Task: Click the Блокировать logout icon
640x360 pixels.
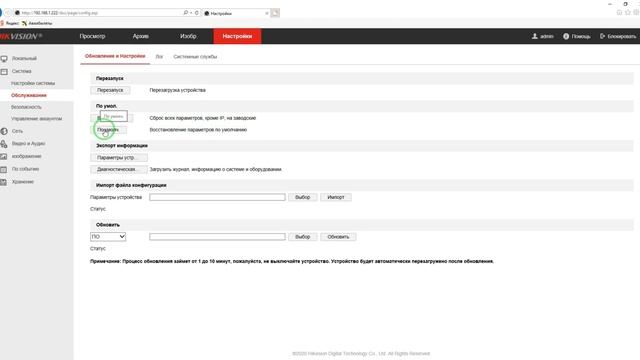Action: pos(602,36)
